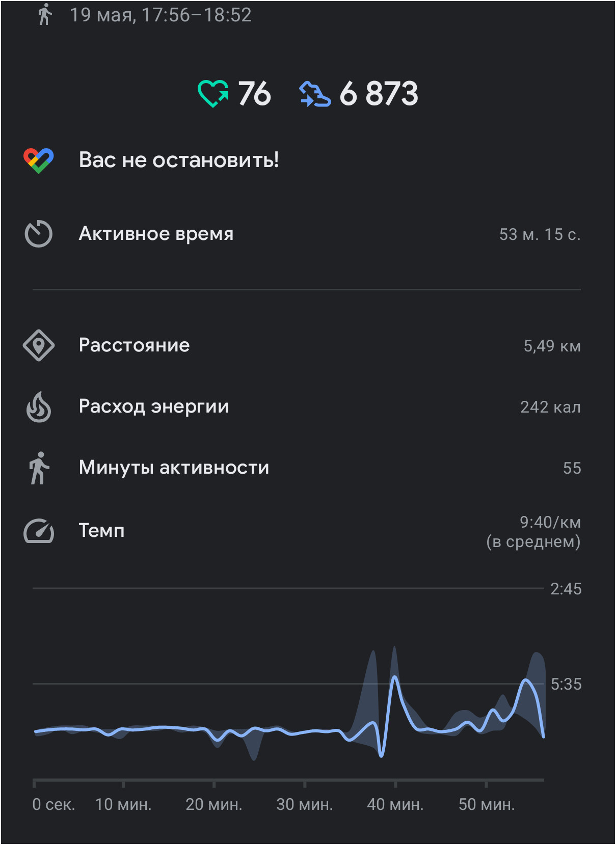This screenshot has width=616, height=845.
Task: Tap the pace chart's 40 мин. axis marker
Action: pos(395,804)
